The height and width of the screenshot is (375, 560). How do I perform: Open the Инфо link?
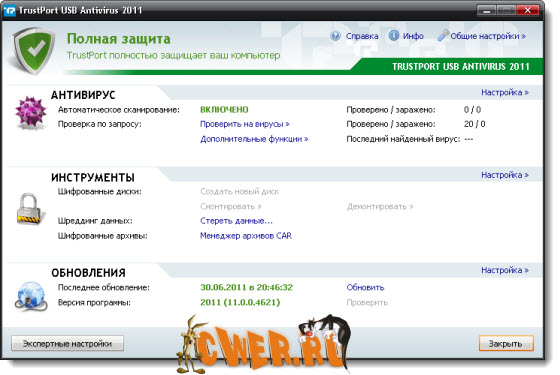click(x=413, y=36)
